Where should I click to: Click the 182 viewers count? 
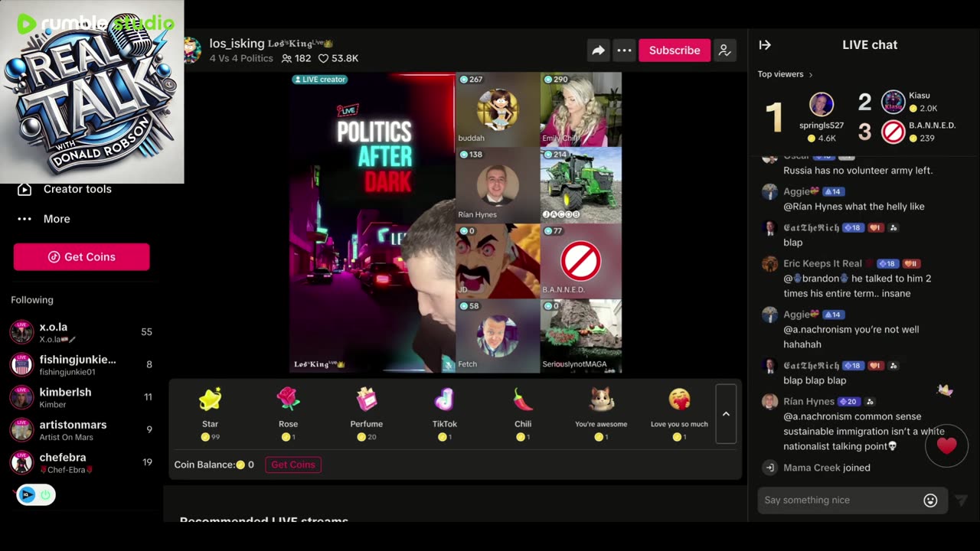pyautogui.click(x=296, y=58)
